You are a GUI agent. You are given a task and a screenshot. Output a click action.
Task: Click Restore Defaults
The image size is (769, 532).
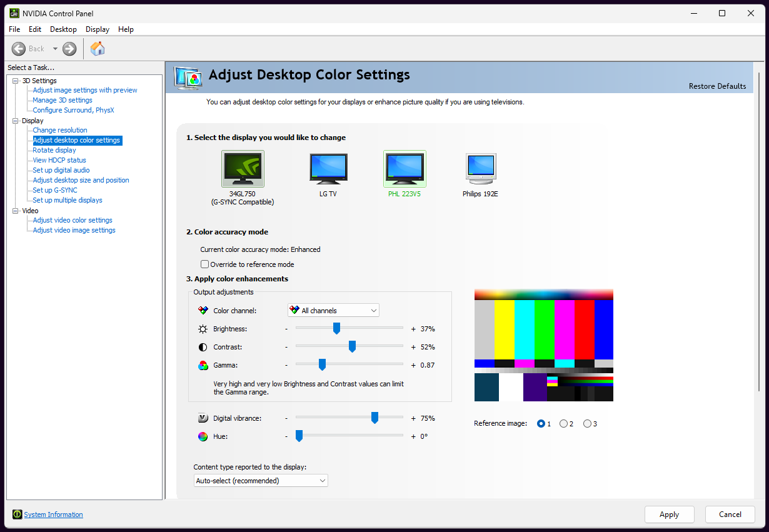pos(717,86)
